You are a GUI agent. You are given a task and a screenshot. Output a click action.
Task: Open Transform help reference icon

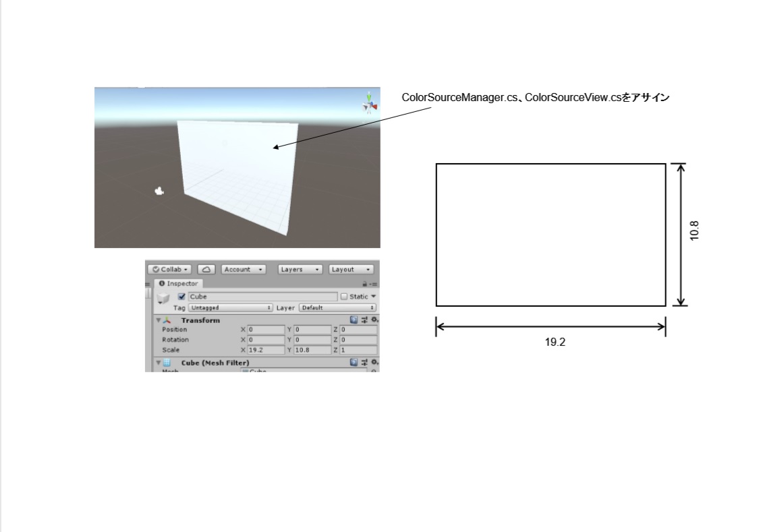tap(354, 320)
